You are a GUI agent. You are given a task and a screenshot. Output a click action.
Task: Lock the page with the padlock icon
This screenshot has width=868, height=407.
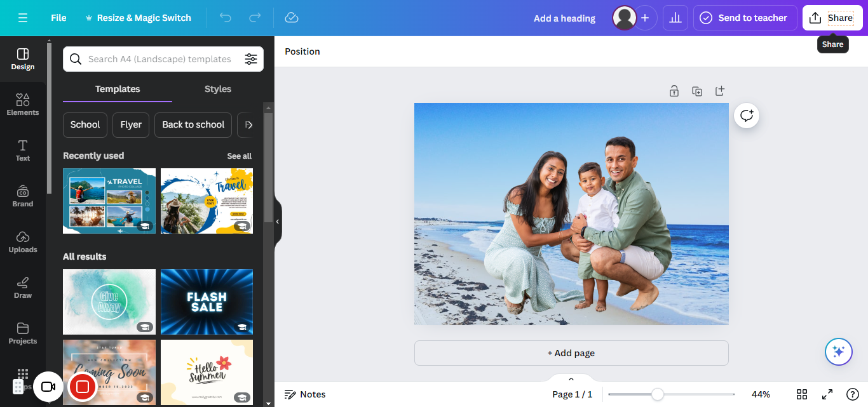674,91
